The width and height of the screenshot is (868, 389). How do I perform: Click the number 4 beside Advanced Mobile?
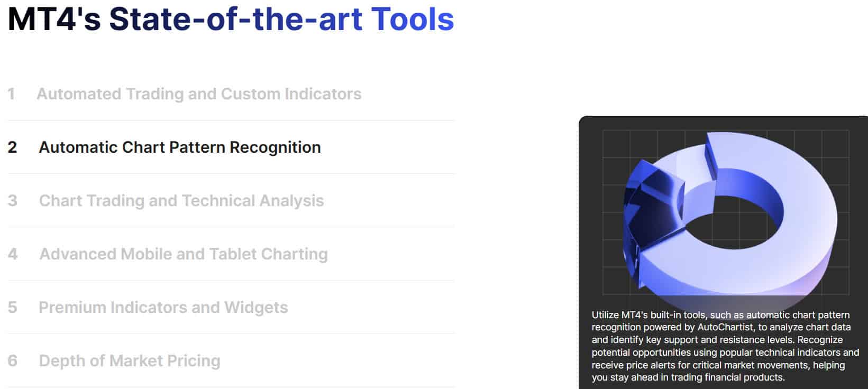(13, 254)
